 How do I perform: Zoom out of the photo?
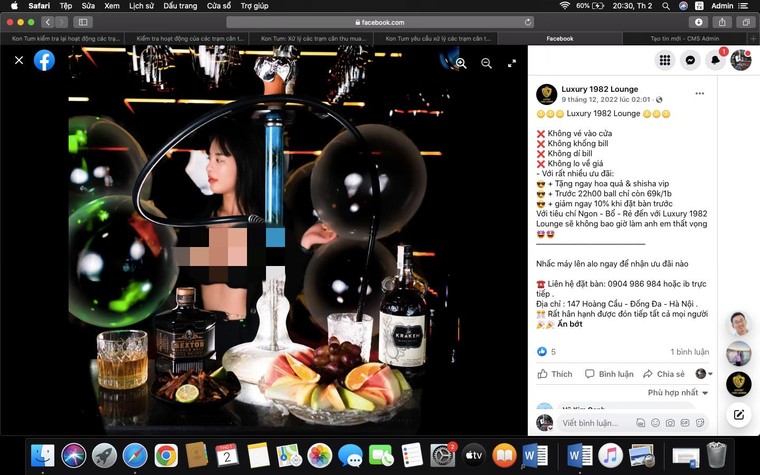pos(486,62)
